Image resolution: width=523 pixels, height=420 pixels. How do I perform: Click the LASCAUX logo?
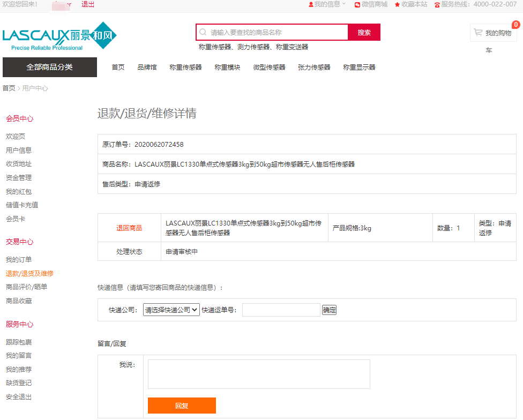(x=59, y=36)
